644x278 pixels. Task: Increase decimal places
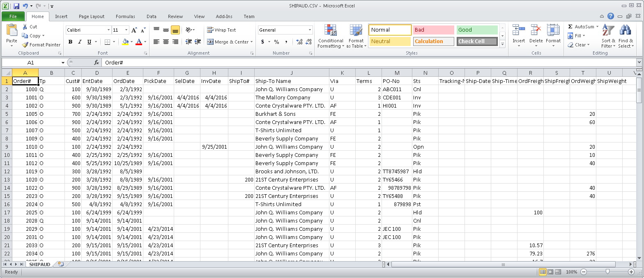[x=299, y=42]
